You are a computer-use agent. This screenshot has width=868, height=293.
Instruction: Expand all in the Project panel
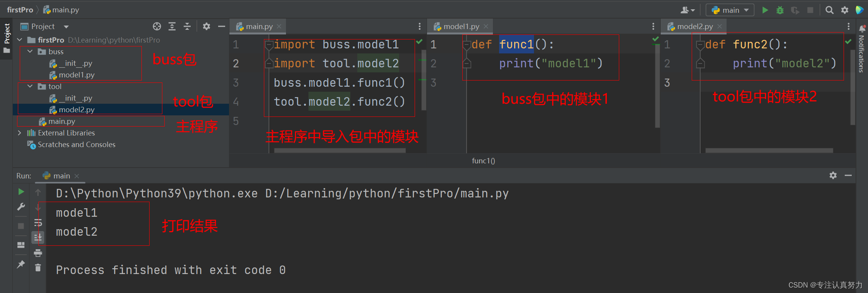[172, 26]
